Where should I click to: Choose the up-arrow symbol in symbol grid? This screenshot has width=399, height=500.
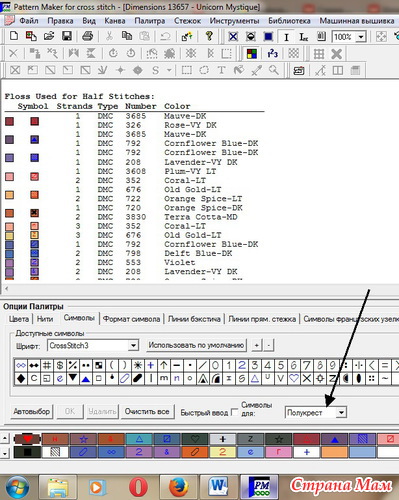point(163,365)
